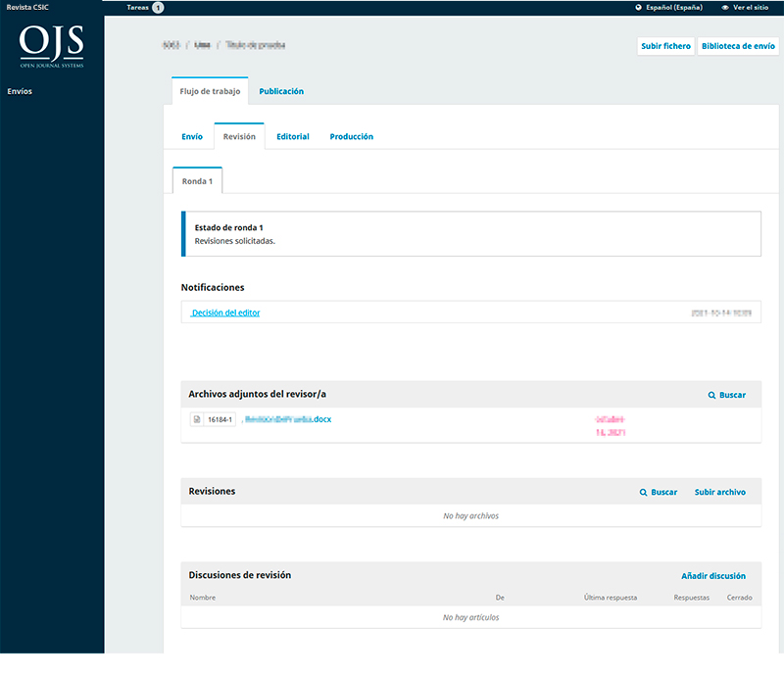
Task: Click the OJS Open Journal Systems logo
Action: [x=52, y=46]
